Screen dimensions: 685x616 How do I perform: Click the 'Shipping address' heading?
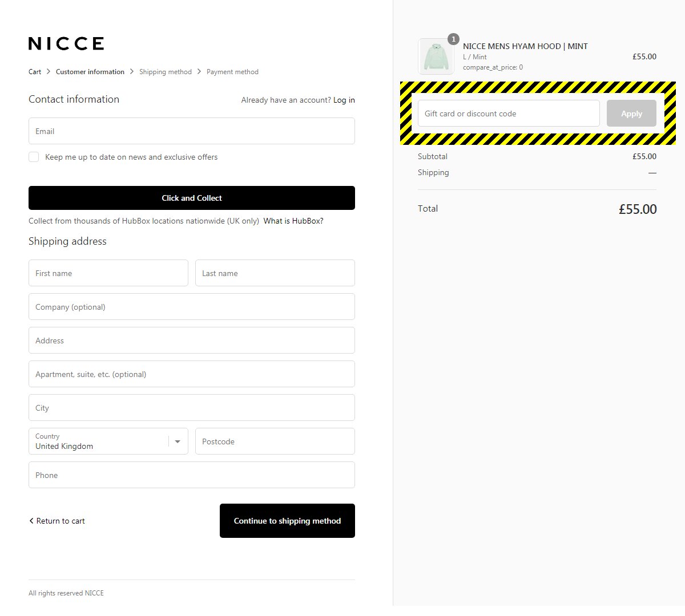[x=67, y=241]
